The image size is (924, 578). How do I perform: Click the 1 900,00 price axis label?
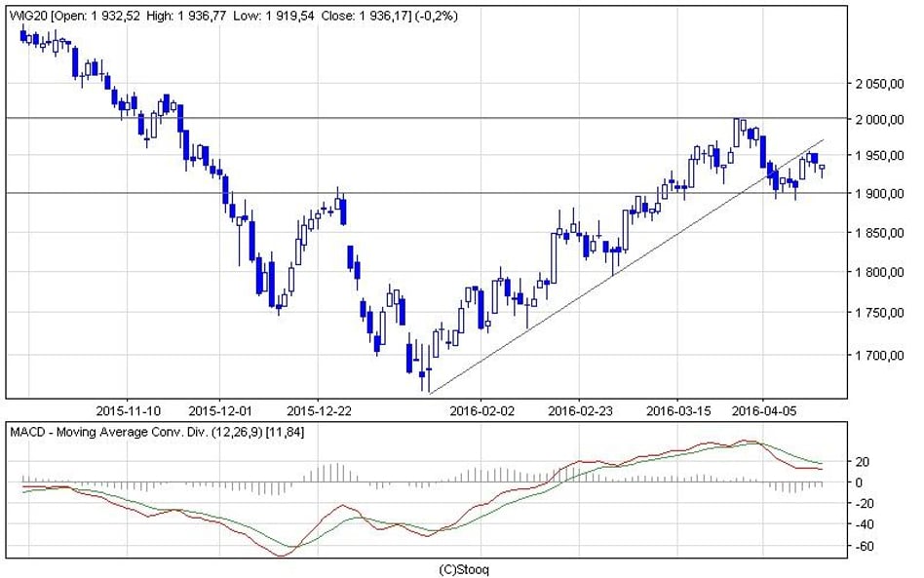pos(873,194)
